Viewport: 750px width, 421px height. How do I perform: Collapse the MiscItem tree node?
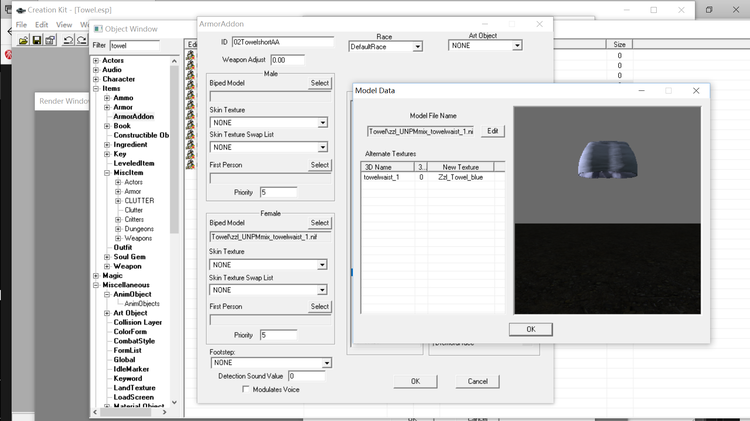[x=107, y=173]
